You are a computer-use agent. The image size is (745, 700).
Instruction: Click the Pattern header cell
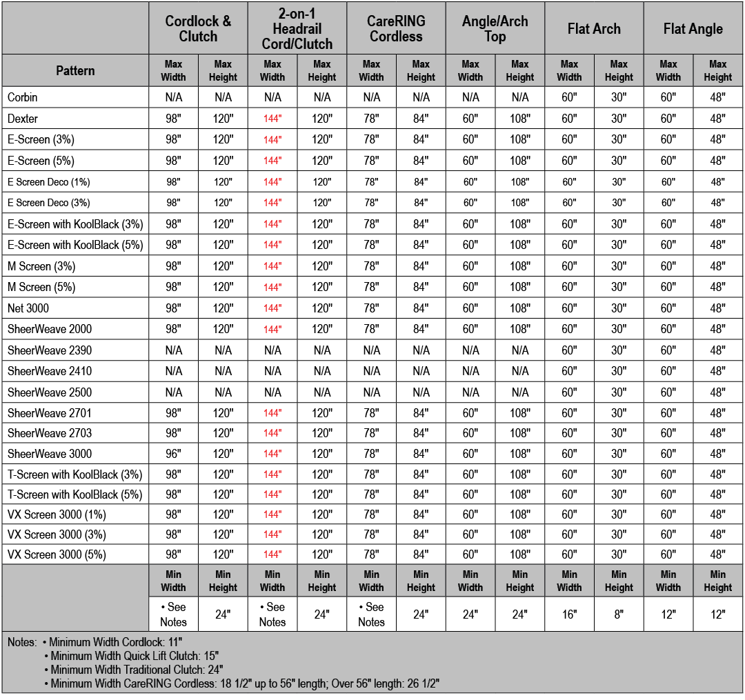(75, 70)
